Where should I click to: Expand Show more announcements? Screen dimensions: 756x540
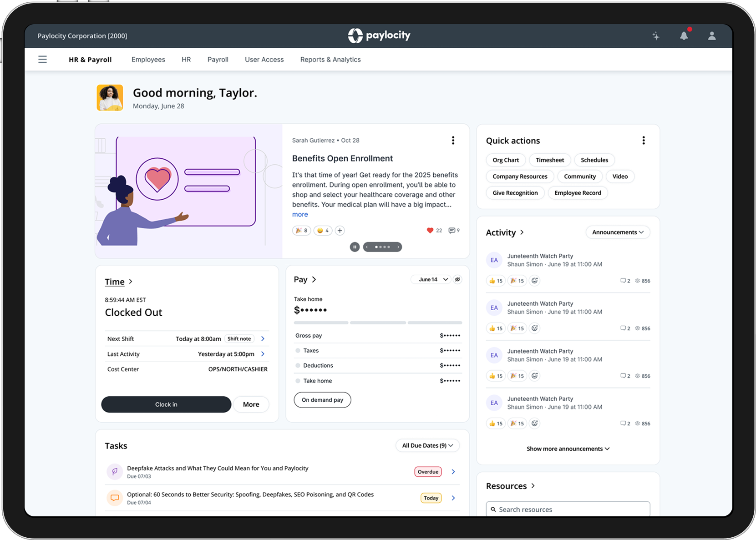click(568, 449)
